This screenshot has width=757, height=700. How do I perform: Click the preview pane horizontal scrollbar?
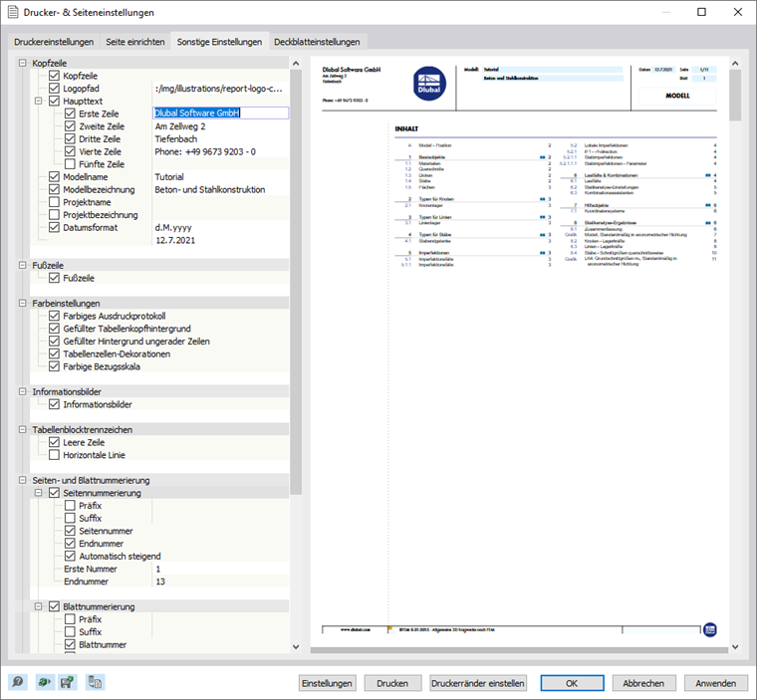(x=519, y=650)
